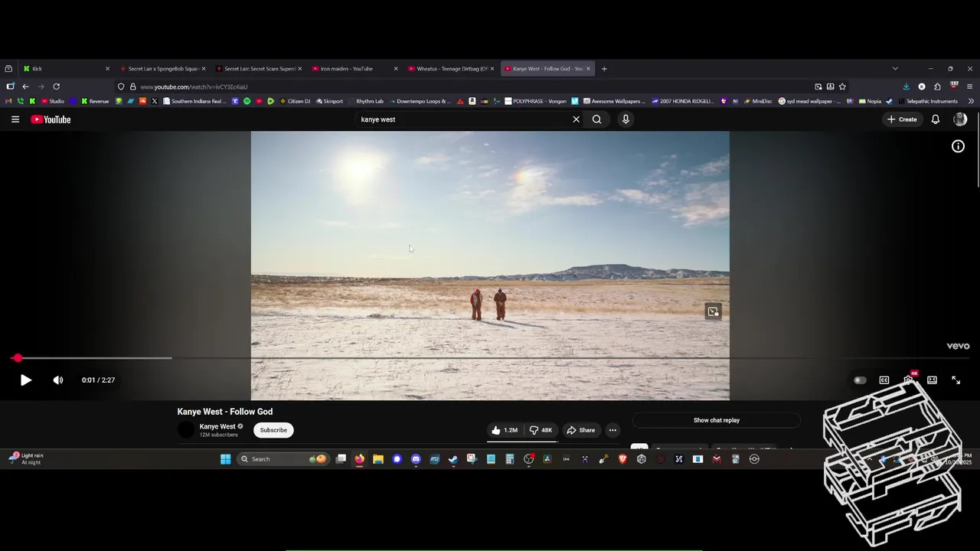Viewport: 980px width, 551px height.
Task: Open the POLYPHRASE – Vongon bookmark
Action: [x=534, y=101]
